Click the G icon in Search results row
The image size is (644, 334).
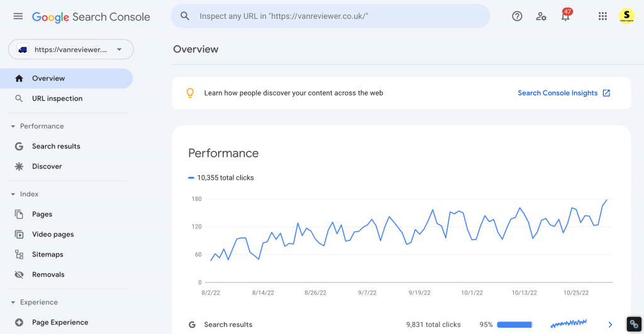pyautogui.click(x=192, y=325)
